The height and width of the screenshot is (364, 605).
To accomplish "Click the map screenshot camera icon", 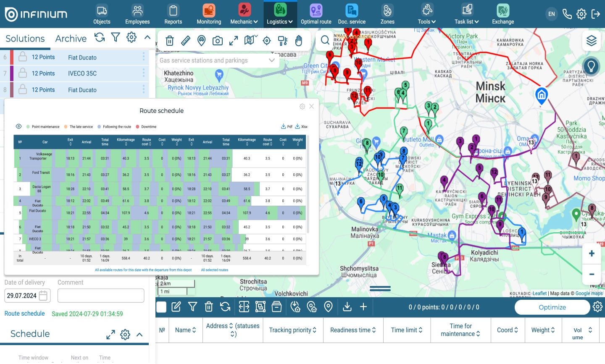I will point(218,41).
